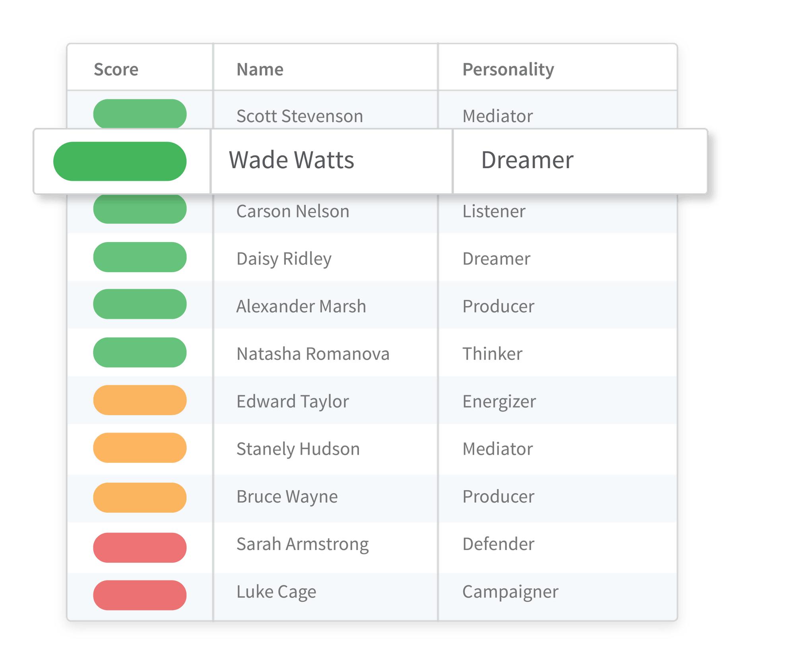Click Edward Taylor's Energizer personality

point(499,401)
